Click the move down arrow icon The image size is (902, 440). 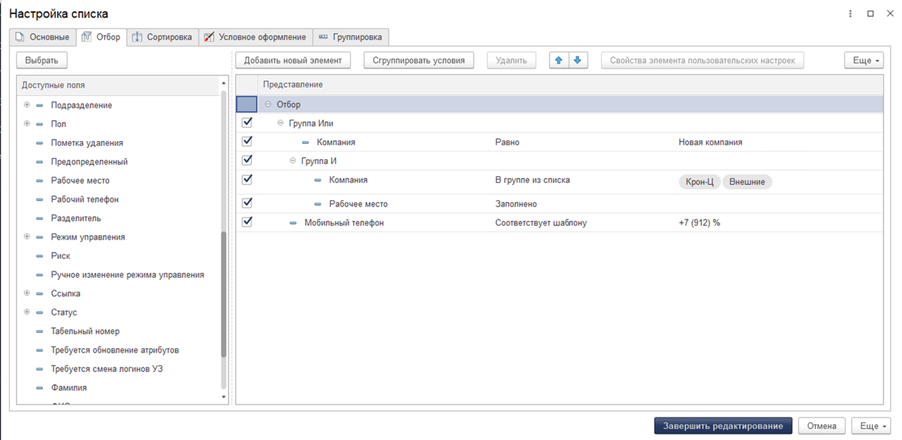[577, 61]
